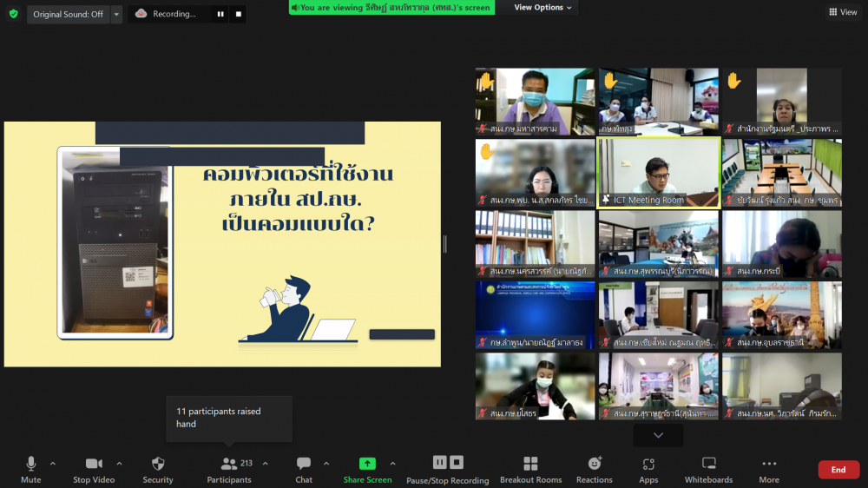Open the View layout menu
This screenshot has width=868, height=488.
[x=843, y=12]
